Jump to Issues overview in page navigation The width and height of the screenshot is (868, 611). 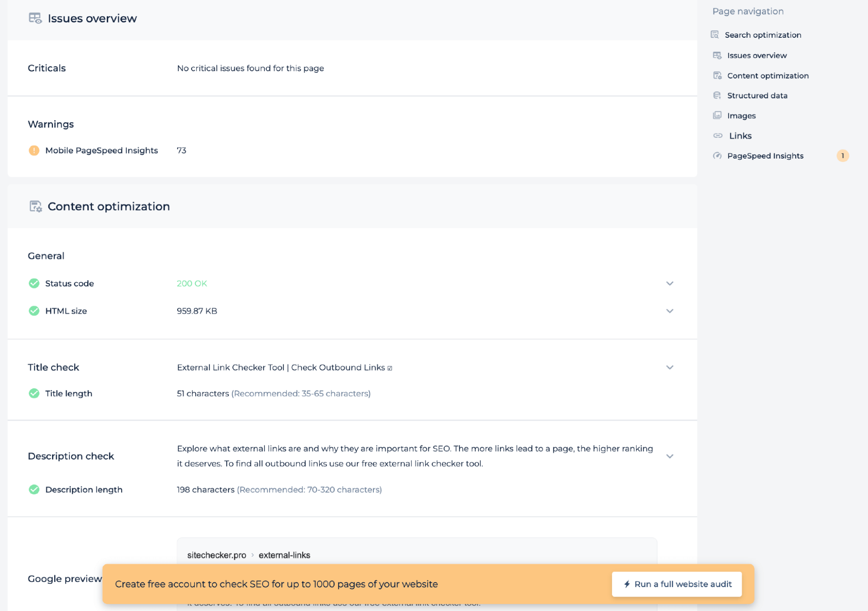tap(757, 55)
